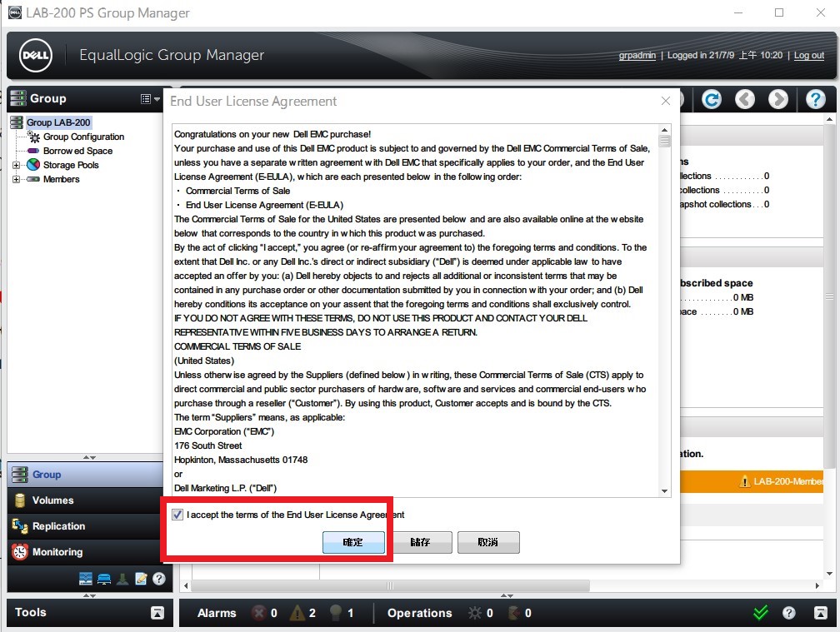Image resolution: width=840 pixels, height=632 pixels.
Task: Click the main panel horizontal scrollbar thumb
Action: pyautogui.click(x=391, y=586)
